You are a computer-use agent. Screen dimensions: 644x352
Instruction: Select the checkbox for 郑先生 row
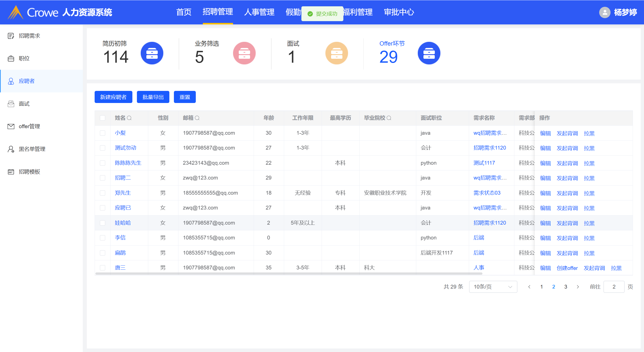[102, 193]
